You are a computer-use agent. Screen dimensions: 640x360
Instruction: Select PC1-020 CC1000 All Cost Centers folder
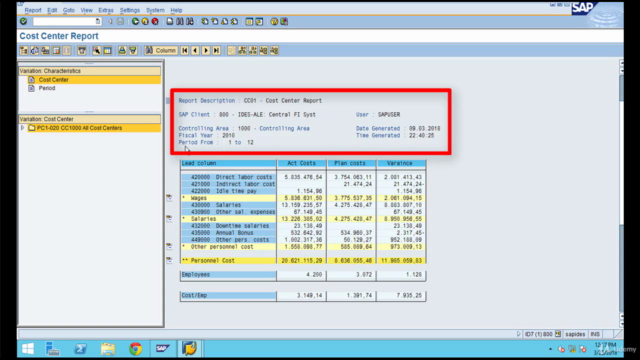click(79, 128)
